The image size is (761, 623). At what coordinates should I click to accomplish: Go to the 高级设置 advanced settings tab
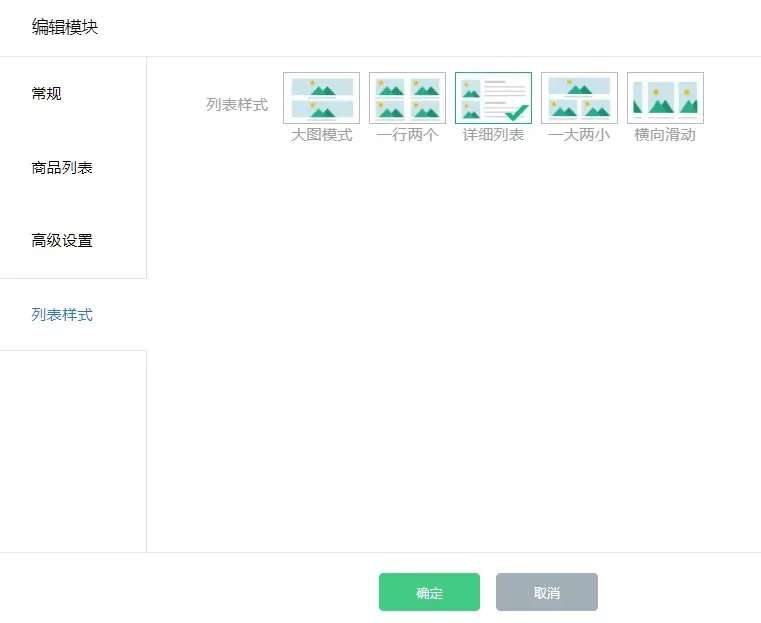coord(62,241)
